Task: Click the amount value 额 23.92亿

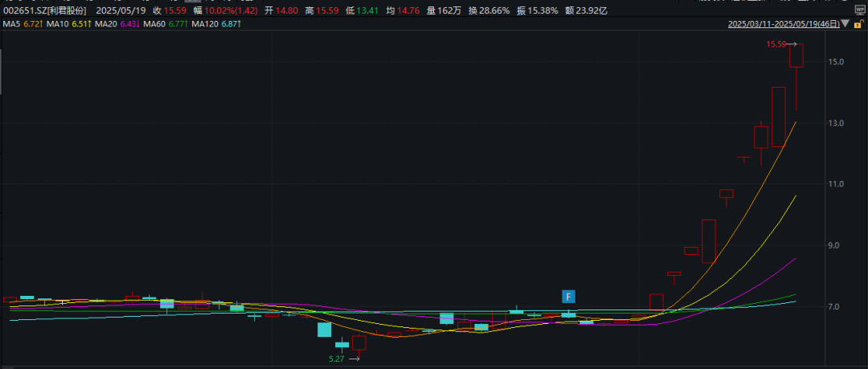Action: pos(587,10)
